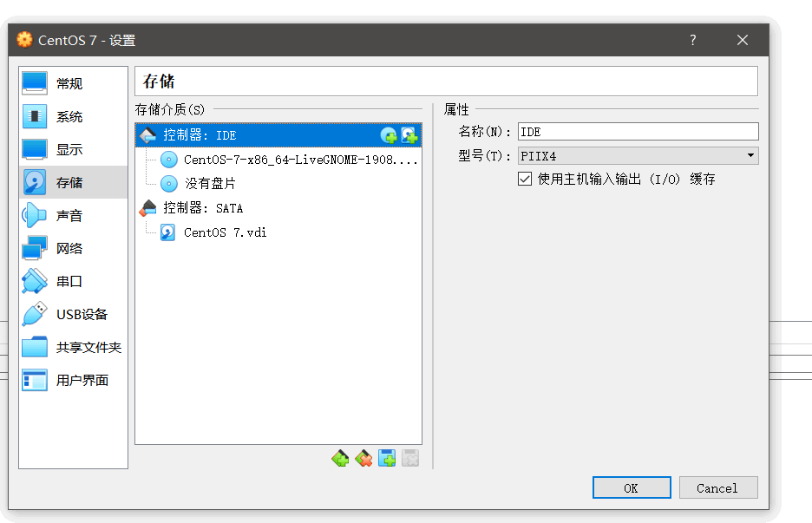This screenshot has height=523, width=812.
Task: Select the 存储 (Storage) category
Action: pyautogui.click(x=73, y=182)
